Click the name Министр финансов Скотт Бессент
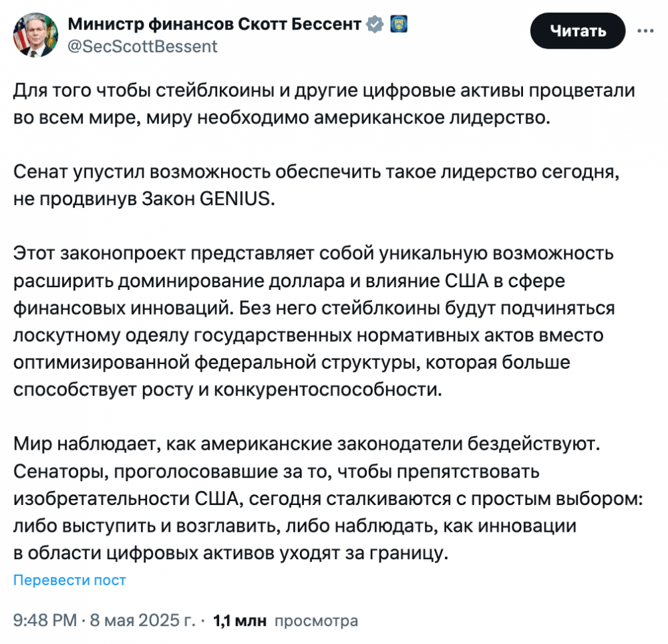This screenshot has height=644, width=668. 214,24
